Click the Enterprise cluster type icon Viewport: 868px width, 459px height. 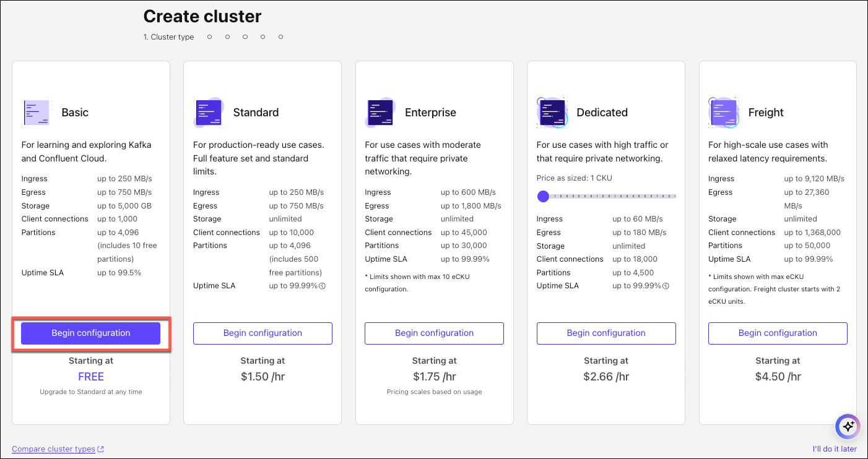coord(380,113)
